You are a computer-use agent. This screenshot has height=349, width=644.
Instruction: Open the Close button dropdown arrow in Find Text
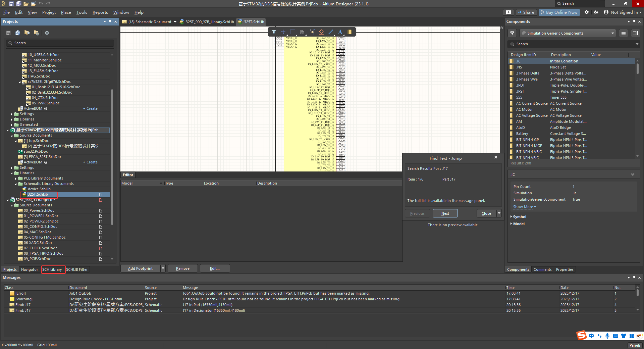pyautogui.click(x=499, y=213)
